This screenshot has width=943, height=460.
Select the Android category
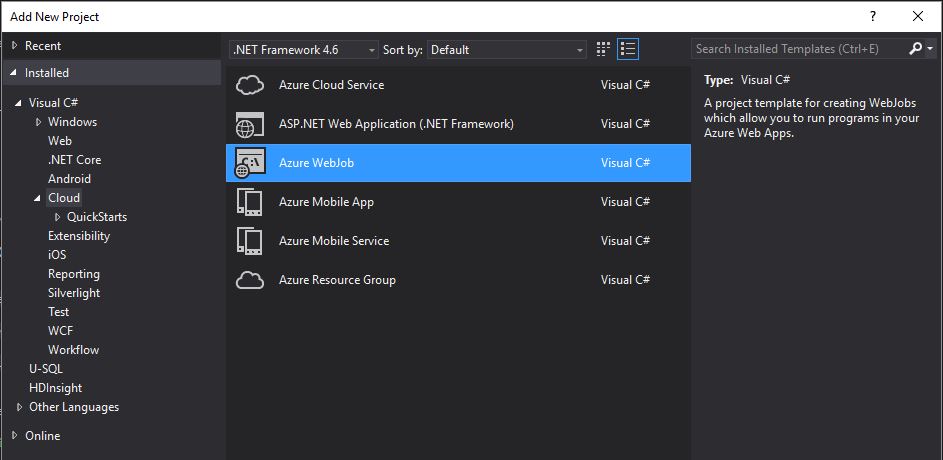(69, 179)
